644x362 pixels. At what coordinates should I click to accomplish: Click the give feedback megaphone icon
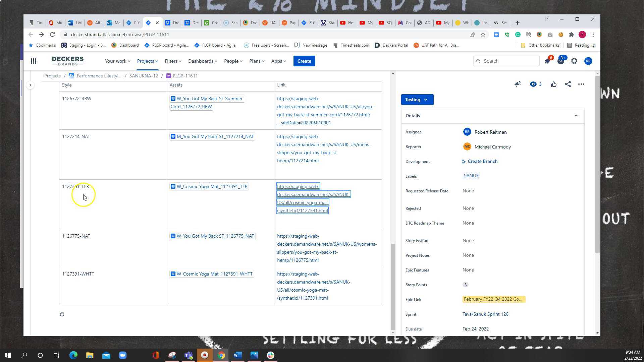(x=518, y=84)
